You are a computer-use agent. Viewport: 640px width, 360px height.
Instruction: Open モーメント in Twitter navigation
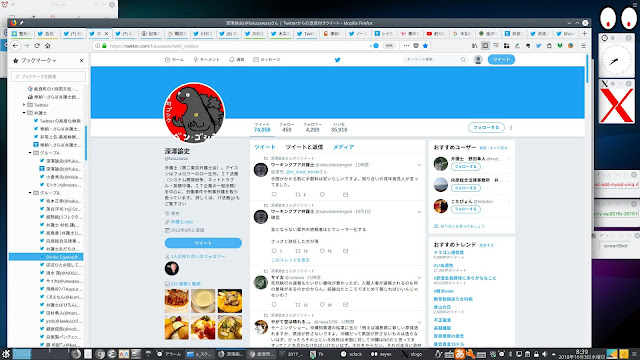click(207, 60)
